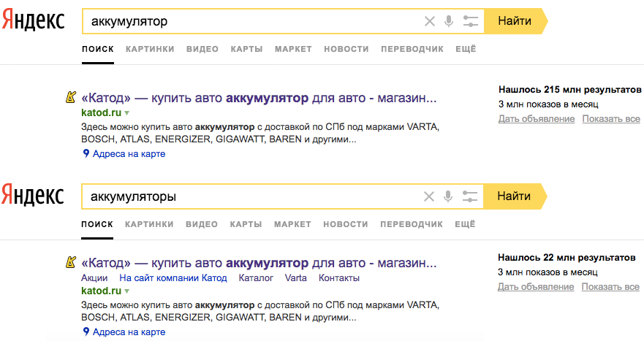Screen dimensions: 644x341
Task: Open advanced filters icon in bottom search bar
Action: (x=469, y=196)
